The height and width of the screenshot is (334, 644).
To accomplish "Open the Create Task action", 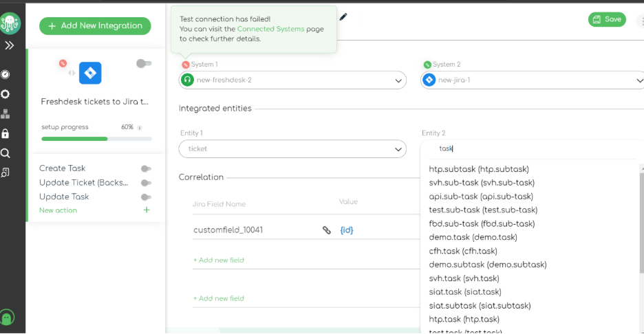I will 63,168.
